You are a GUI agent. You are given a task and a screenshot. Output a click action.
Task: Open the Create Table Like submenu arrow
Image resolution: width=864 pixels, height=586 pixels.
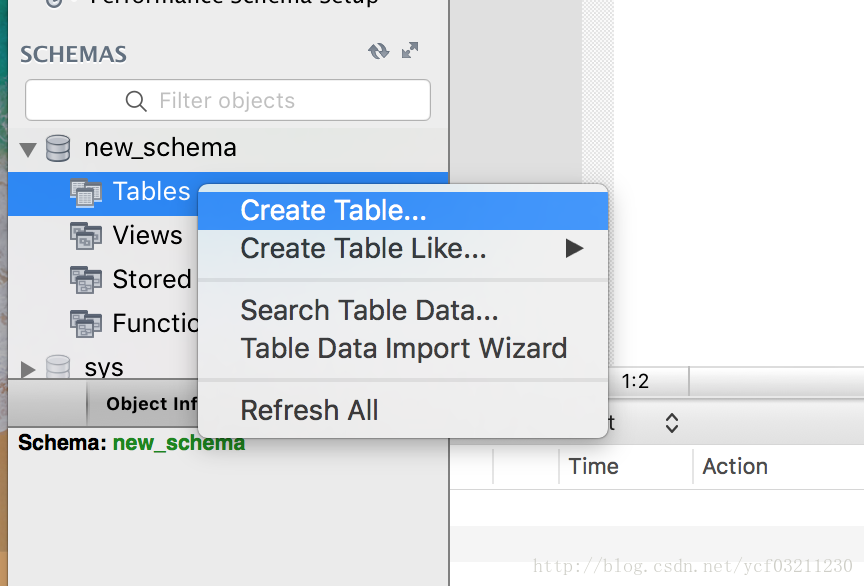tap(574, 249)
